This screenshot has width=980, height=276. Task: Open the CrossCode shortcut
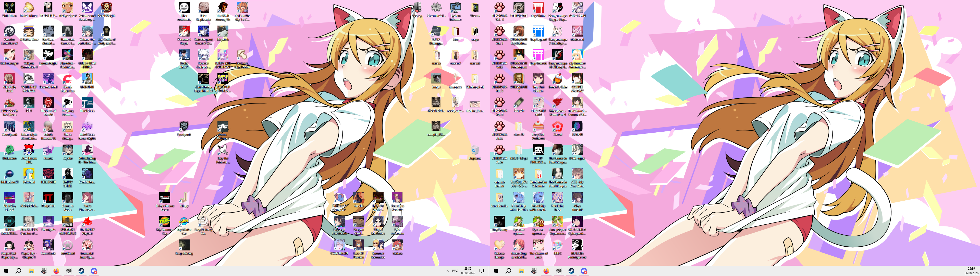(x=48, y=247)
